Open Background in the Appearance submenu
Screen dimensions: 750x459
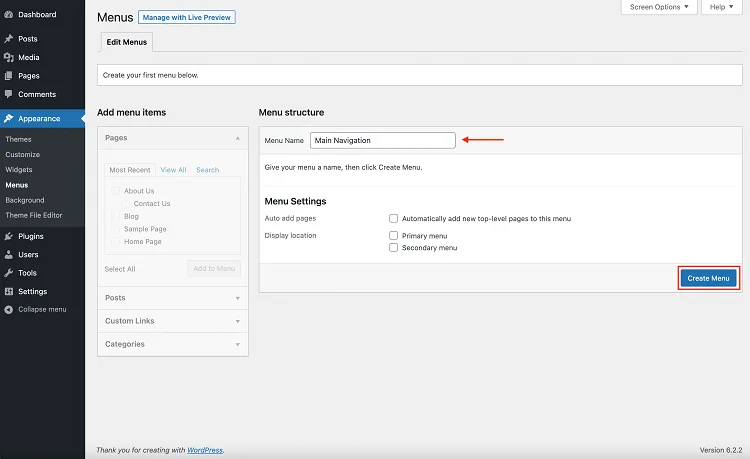[x=25, y=200]
